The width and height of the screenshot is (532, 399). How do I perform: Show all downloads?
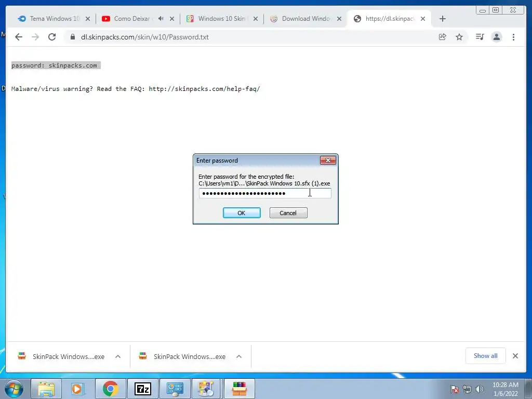(x=486, y=356)
